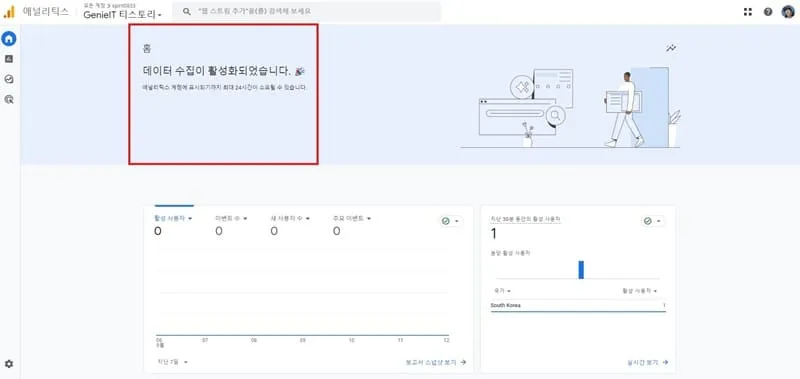The image size is (800, 379).
Task: Click the insights sparkline icon
Action: coord(671,48)
